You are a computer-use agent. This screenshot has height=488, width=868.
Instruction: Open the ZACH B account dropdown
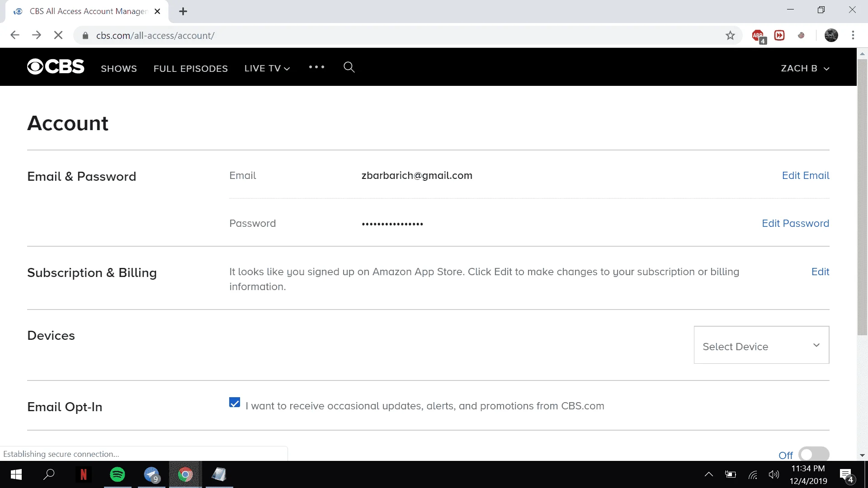[805, 68]
